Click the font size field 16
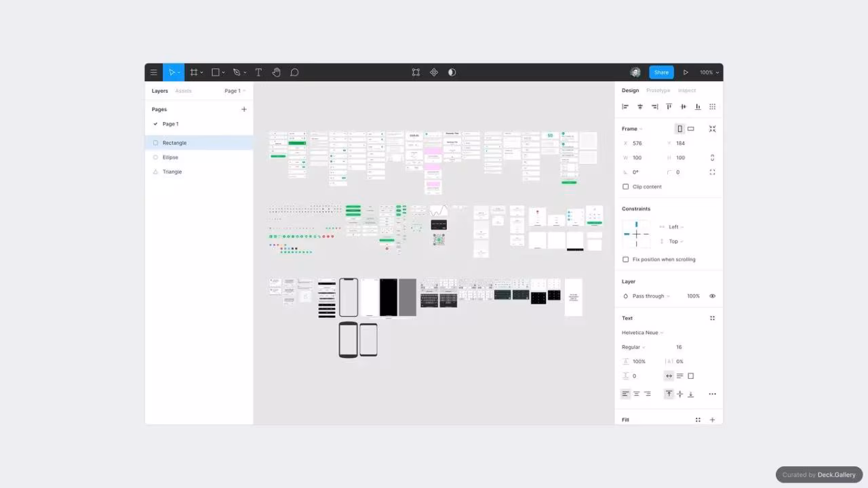The width and height of the screenshot is (868, 488). (x=679, y=347)
